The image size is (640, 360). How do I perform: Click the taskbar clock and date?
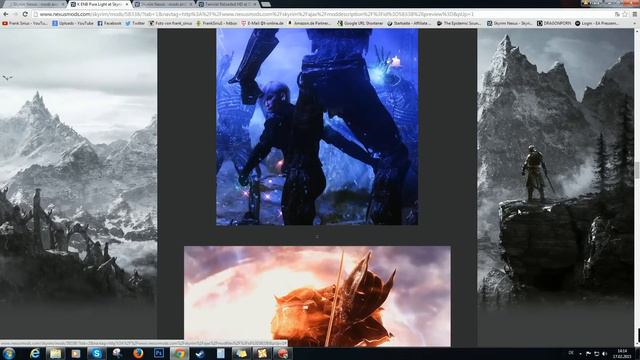[622, 353]
